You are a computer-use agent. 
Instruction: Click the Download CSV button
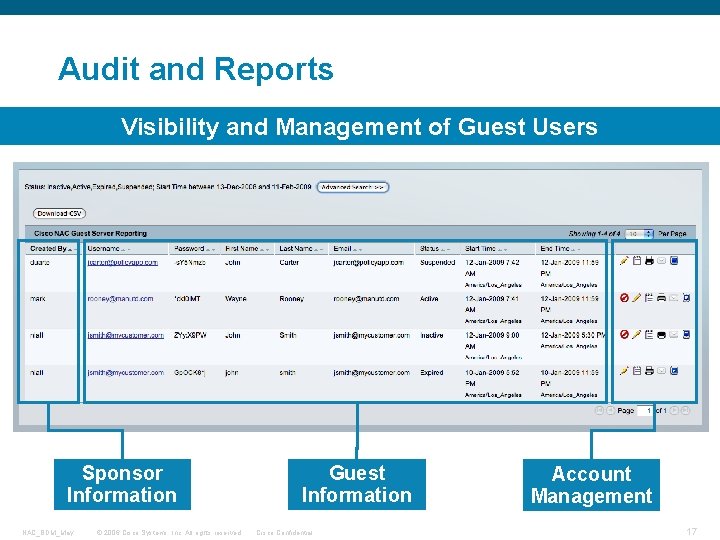coord(59,214)
